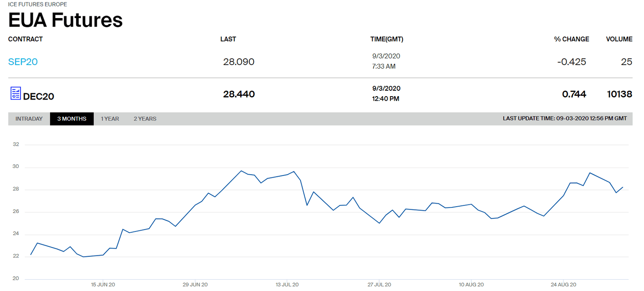Open the SEP20 contract link
This screenshot has height=291, width=644.
pyautogui.click(x=23, y=62)
